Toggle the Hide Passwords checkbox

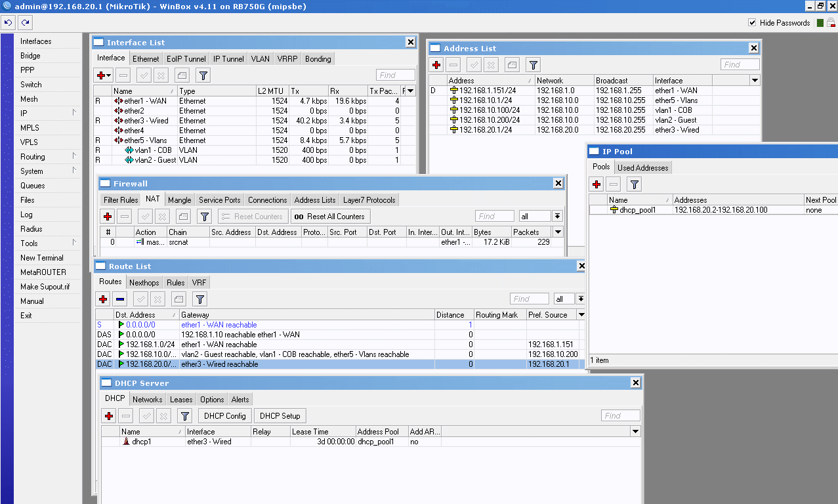click(x=751, y=22)
